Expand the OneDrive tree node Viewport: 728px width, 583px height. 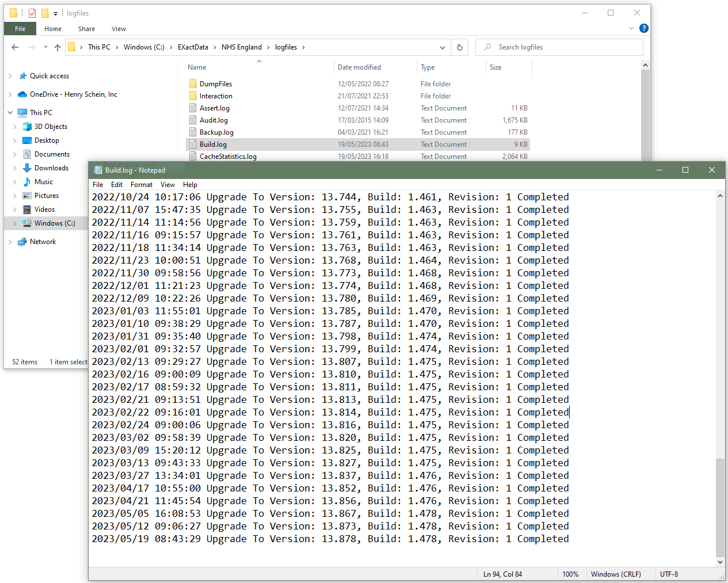tap(10, 94)
